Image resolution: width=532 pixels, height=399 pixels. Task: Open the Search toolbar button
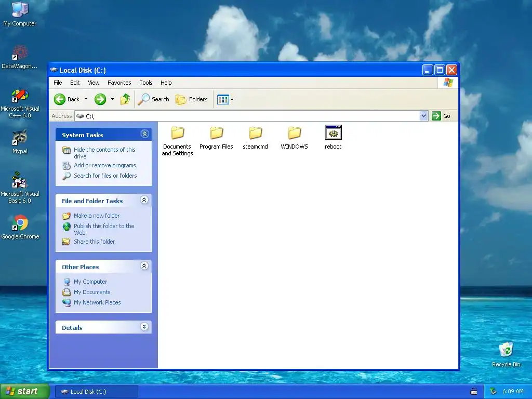click(x=154, y=99)
